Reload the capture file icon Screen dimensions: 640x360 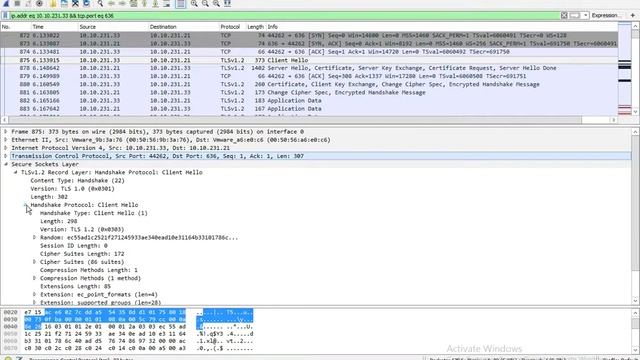(86, 3)
